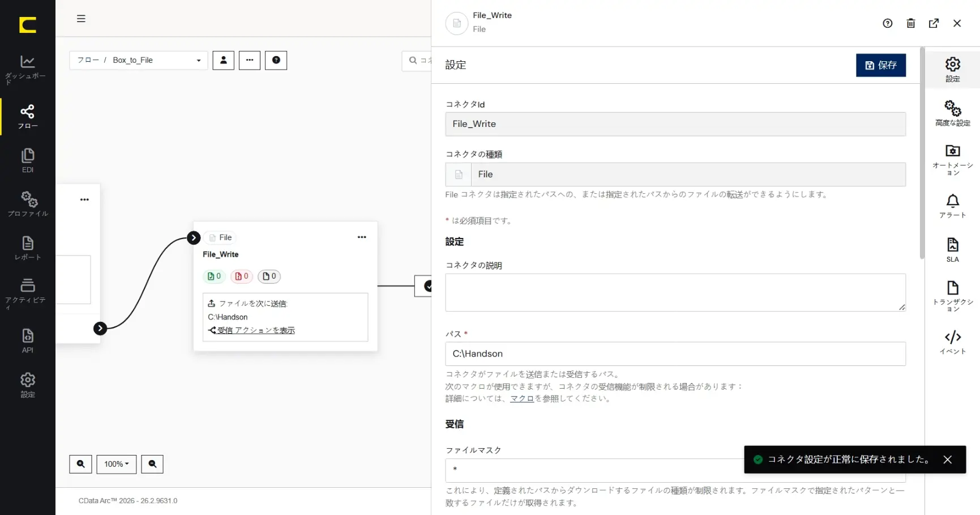Viewport: 980px width, 515px height.
Task: Select the 高度な設定 tab
Action: (x=953, y=113)
